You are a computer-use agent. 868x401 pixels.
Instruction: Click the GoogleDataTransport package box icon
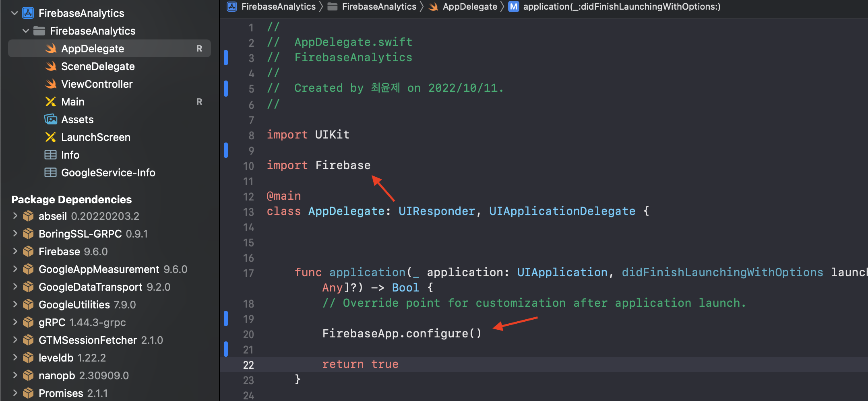(x=28, y=287)
